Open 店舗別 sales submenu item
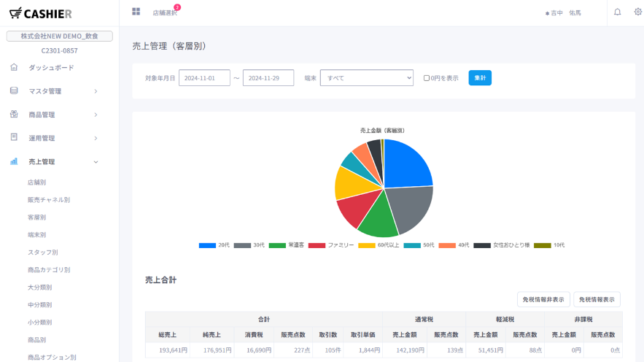The image size is (644, 362). (x=37, y=182)
